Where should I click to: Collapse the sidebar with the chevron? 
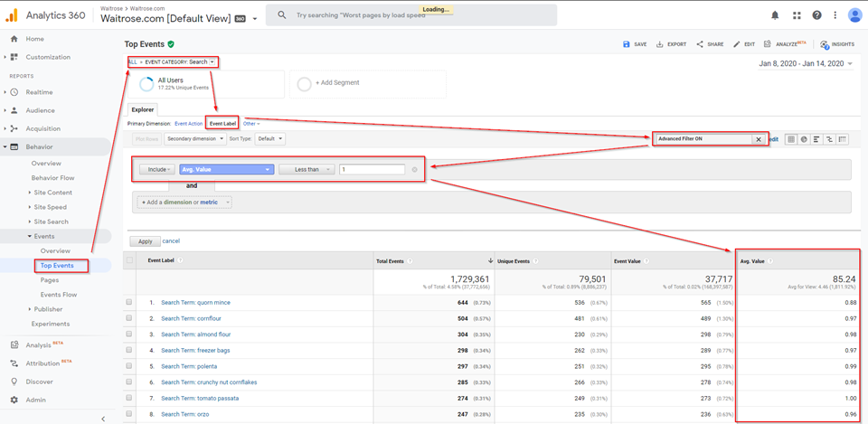tap(103, 419)
